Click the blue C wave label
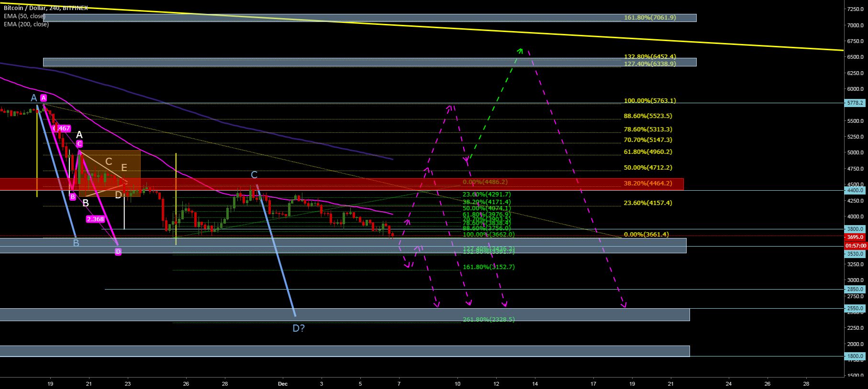 [254, 175]
